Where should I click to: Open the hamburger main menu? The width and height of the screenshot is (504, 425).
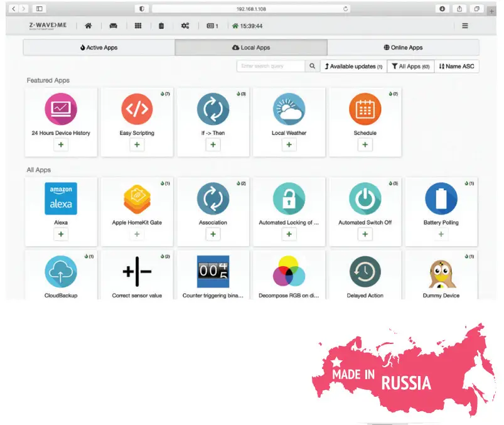pos(465,26)
